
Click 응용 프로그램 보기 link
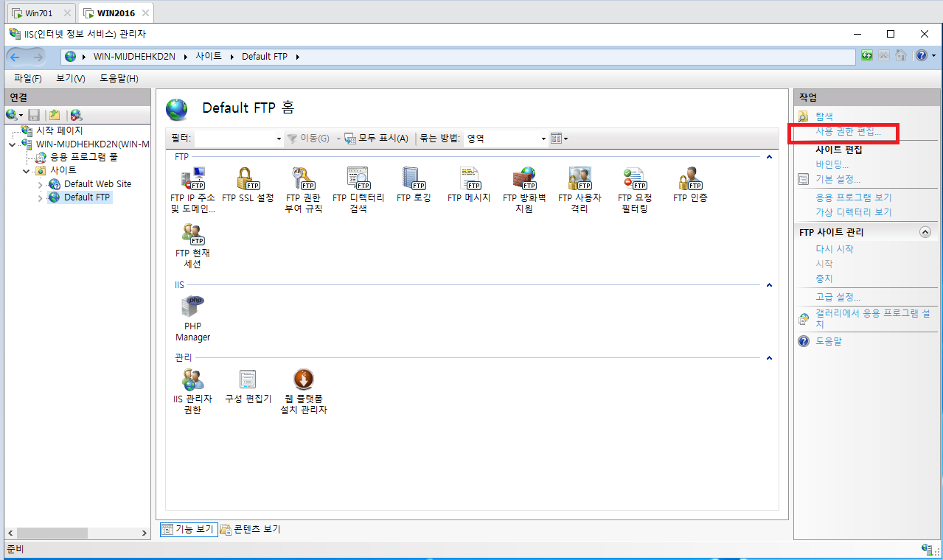(x=854, y=197)
